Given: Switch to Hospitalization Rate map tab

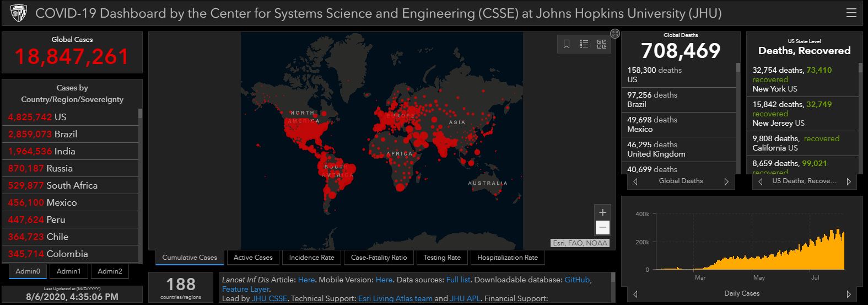Looking at the screenshot, I should (508, 258).
